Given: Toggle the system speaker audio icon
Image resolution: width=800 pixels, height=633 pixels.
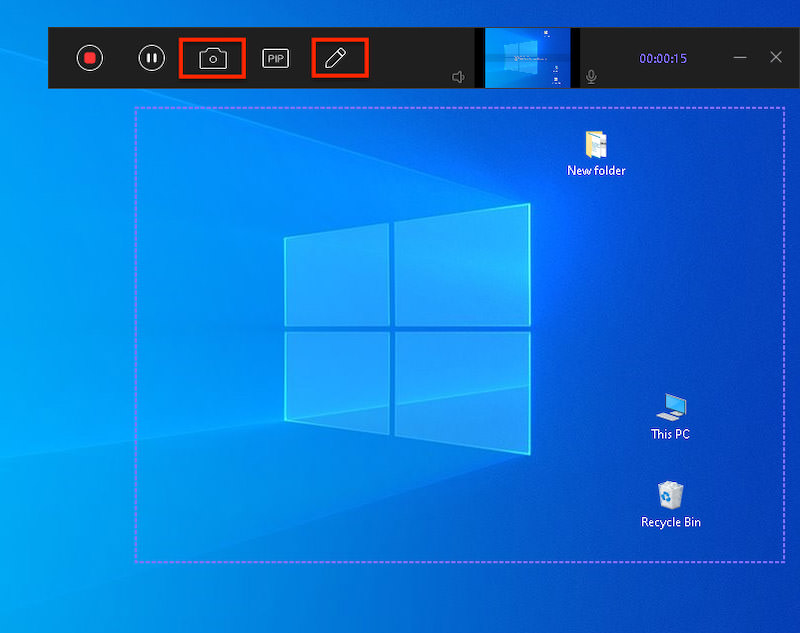Looking at the screenshot, I should point(458,77).
